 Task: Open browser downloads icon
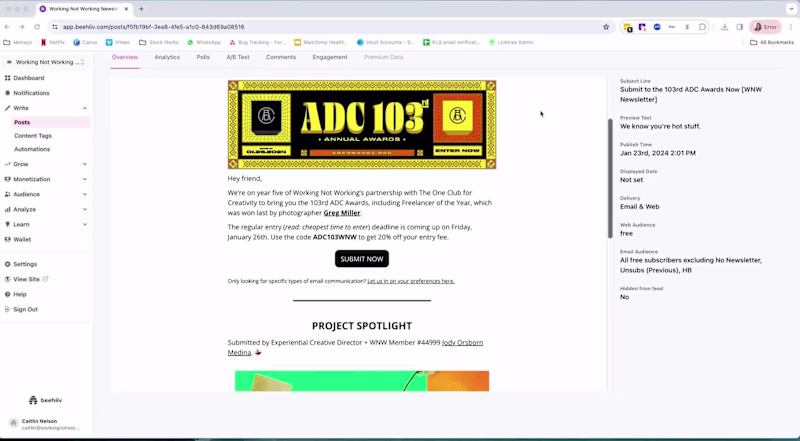pos(724,27)
